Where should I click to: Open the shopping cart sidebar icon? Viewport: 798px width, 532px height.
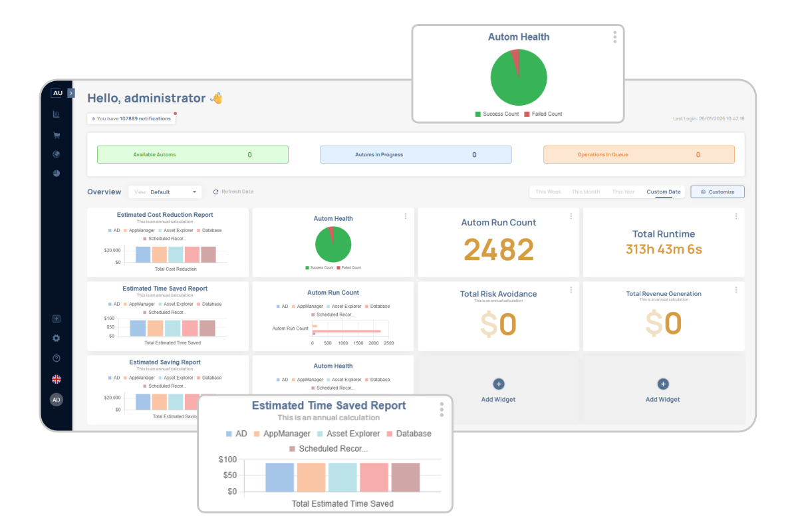pyautogui.click(x=57, y=135)
